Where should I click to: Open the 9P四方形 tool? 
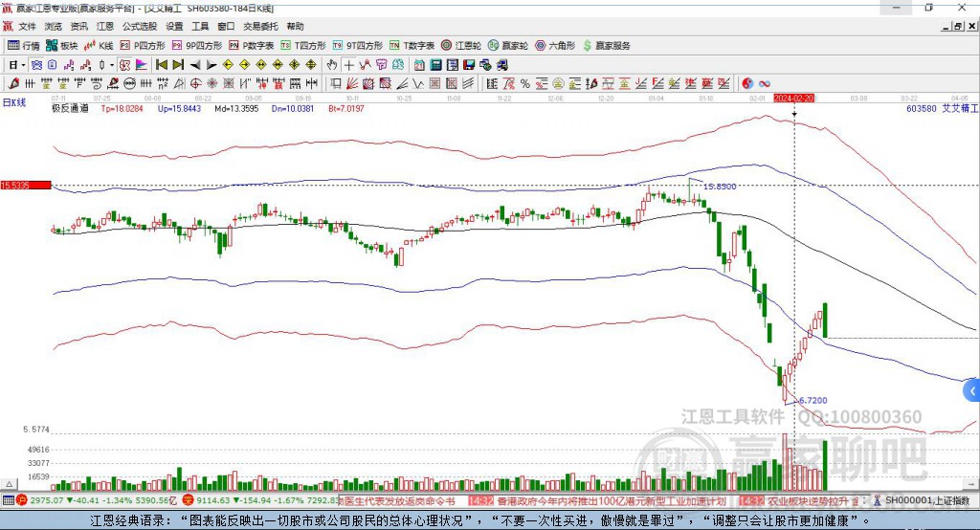point(197,46)
